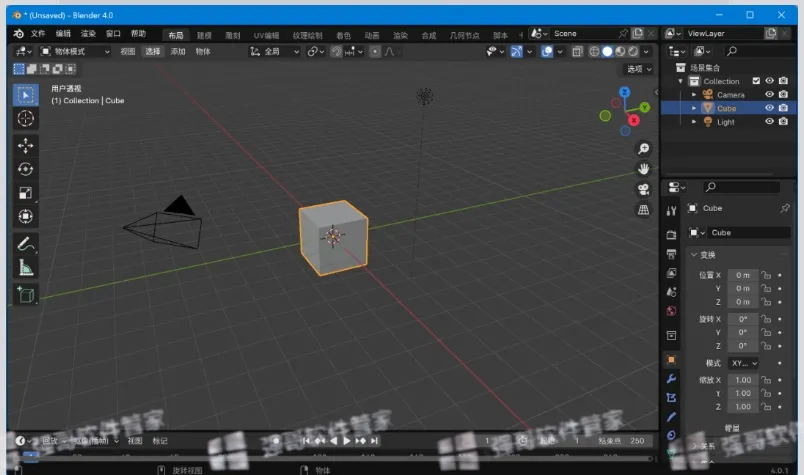Open the Render properties tab
Image resolution: width=804 pixels, height=475 pixels.
[x=671, y=235]
